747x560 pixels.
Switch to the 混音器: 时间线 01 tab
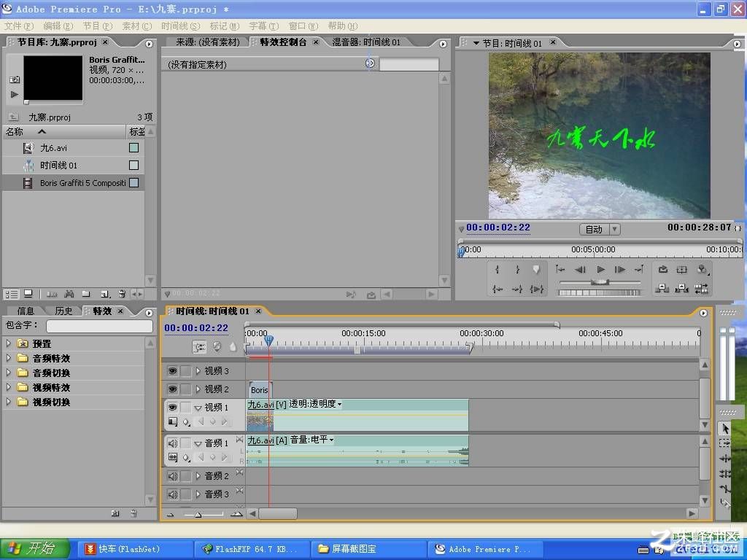point(366,42)
